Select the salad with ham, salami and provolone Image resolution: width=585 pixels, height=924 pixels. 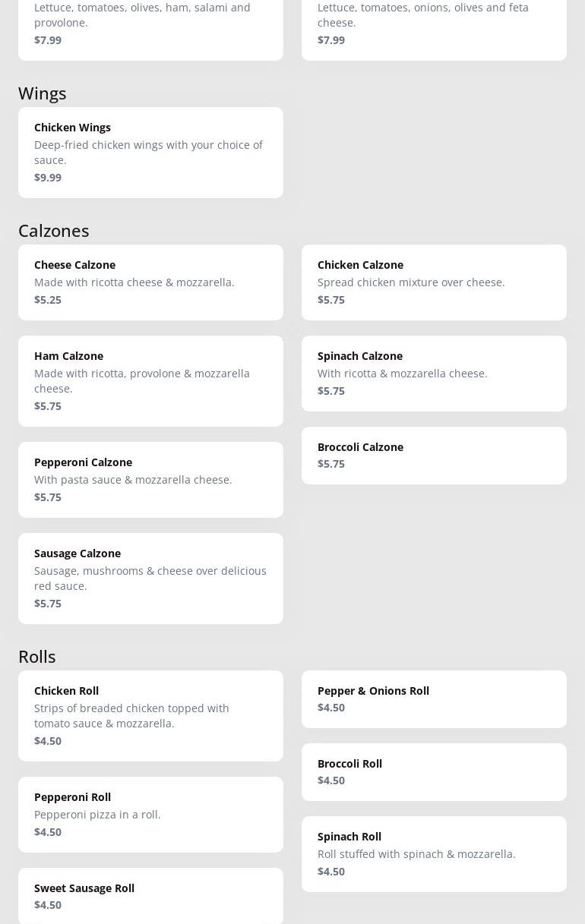pyautogui.click(x=150, y=27)
